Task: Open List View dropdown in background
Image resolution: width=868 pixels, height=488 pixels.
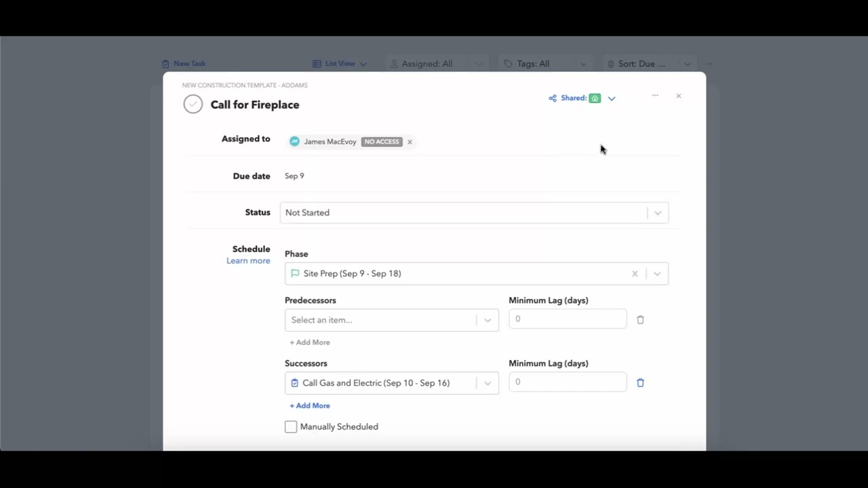Action: [x=340, y=64]
